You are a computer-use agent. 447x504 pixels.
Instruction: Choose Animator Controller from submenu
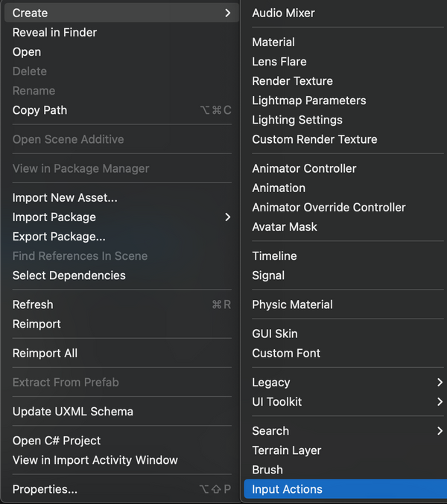pos(304,169)
